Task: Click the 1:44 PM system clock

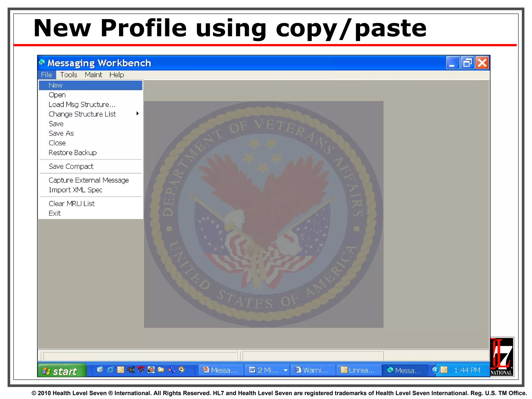Action: (x=467, y=370)
